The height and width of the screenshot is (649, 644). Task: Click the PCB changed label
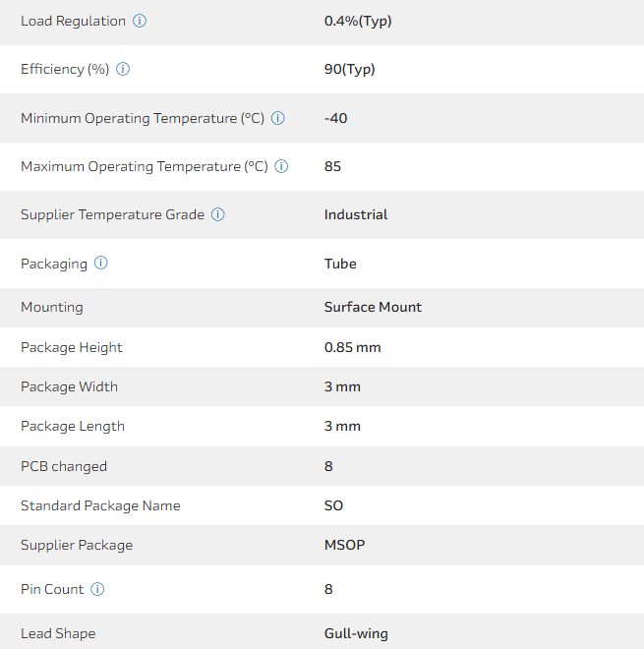coord(64,466)
